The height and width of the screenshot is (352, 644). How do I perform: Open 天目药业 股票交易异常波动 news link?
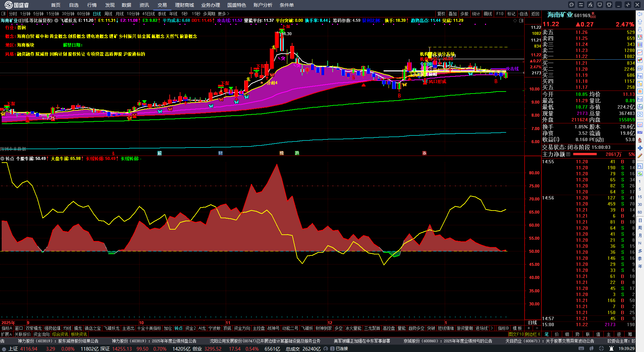[x=550, y=341]
